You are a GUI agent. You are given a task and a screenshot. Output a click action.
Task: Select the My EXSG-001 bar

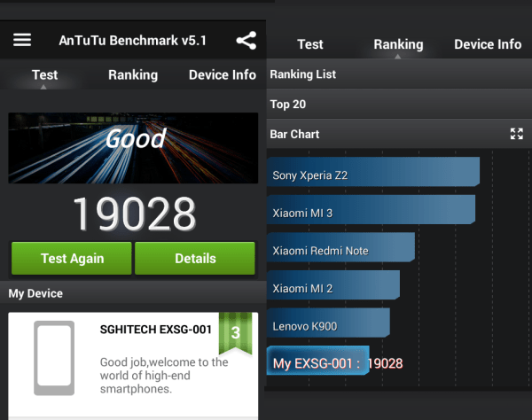318,361
